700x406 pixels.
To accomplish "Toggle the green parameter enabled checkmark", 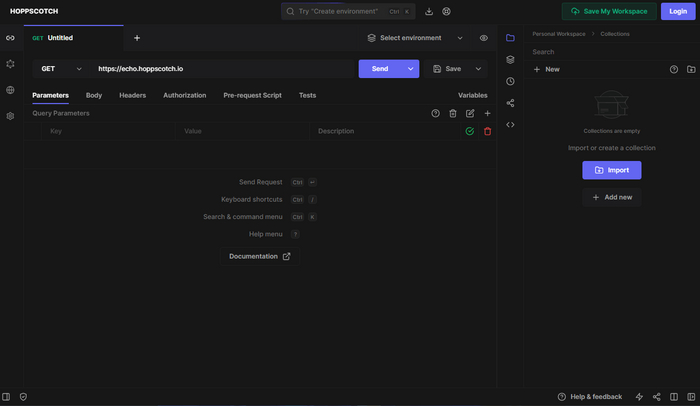I will tap(469, 131).
